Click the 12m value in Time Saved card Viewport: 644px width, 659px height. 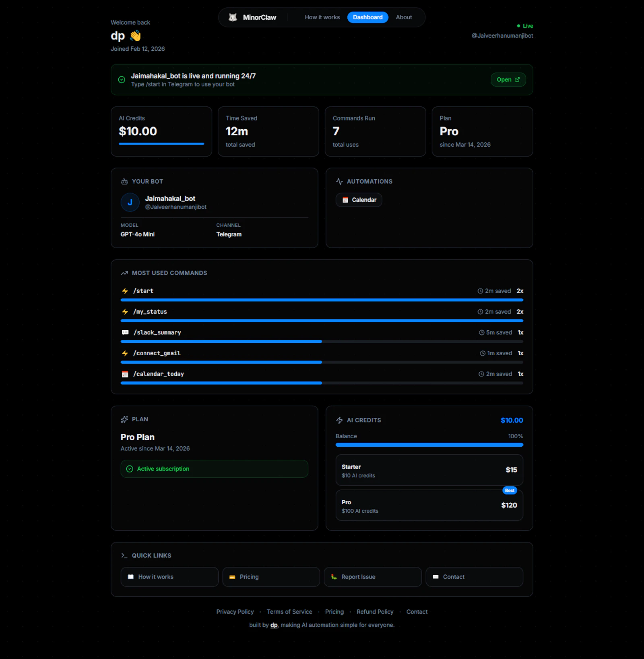pos(237,131)
